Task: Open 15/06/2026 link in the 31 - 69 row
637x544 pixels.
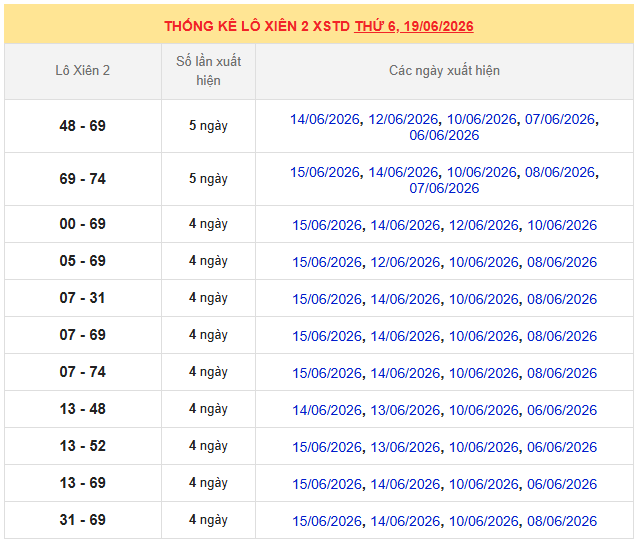Action: (327, 521)
